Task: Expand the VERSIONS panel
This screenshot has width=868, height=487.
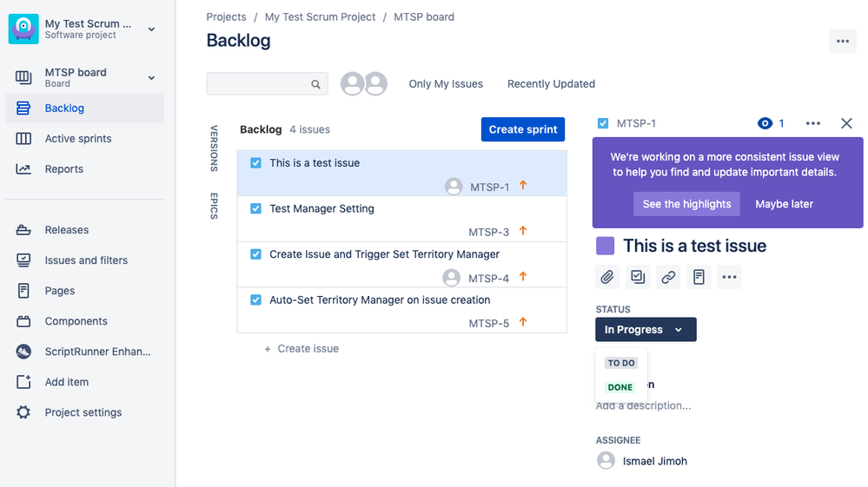Action: (x=215, y=148)
